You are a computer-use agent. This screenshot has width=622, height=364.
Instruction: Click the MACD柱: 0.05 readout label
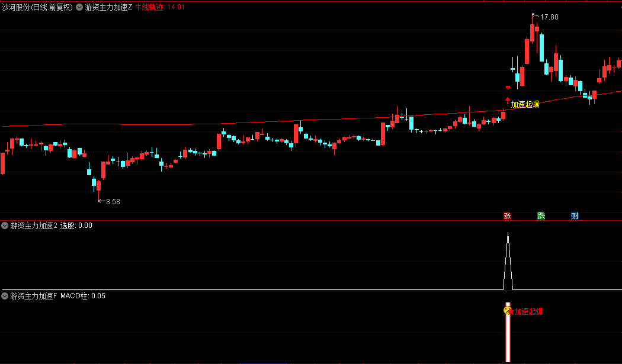tap(83, 296)
